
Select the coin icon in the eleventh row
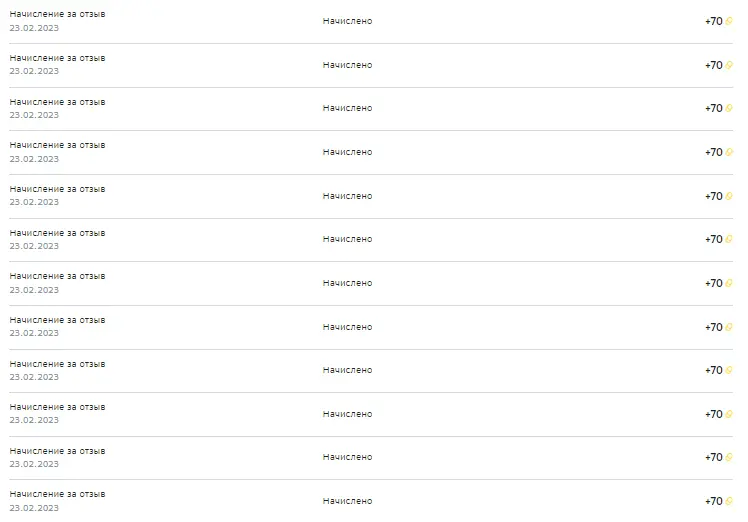coord(729,457)
